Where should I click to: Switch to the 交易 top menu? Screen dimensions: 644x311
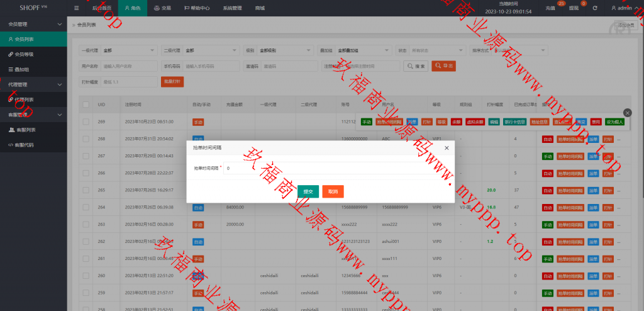click(x=162, y=9)
